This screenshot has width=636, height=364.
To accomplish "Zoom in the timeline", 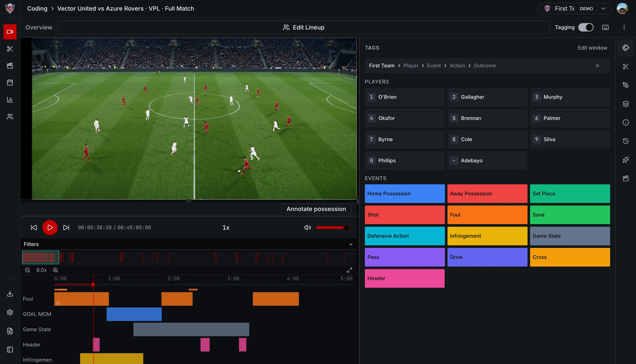I will [56, 270].
